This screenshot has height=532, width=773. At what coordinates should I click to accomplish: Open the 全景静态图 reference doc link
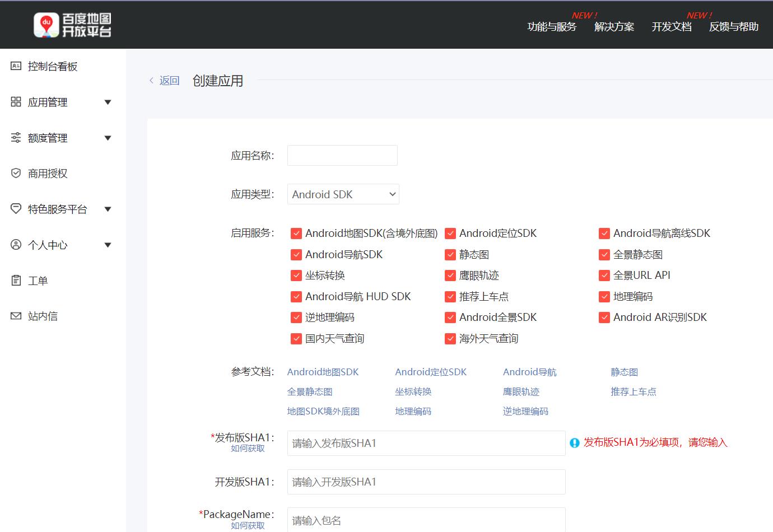[310, 391]
